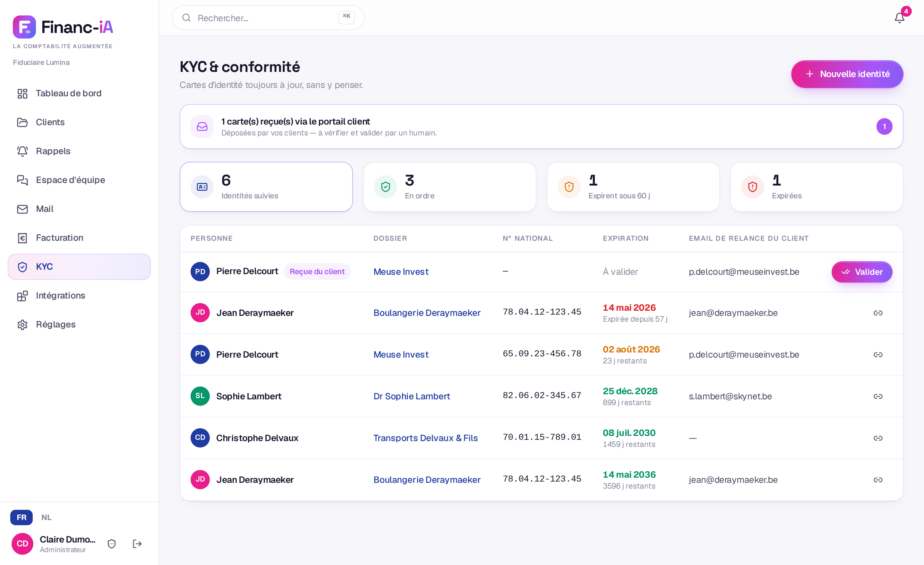The width and height of the screenshot is (924, 565).
Task: Click the Tableau de bord grid icon
Action: [22, 93]
